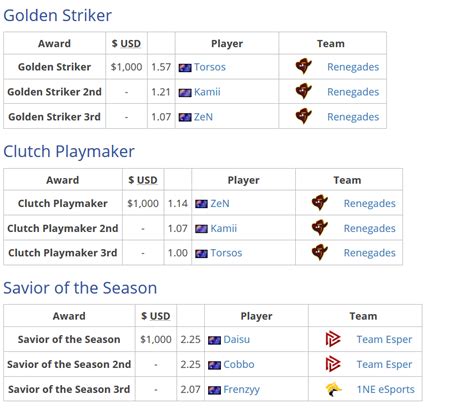The image size is (474, 414).
Task: Open Kamii player link under Clutch Playmaker 2nd
Action: click(223, 228)
